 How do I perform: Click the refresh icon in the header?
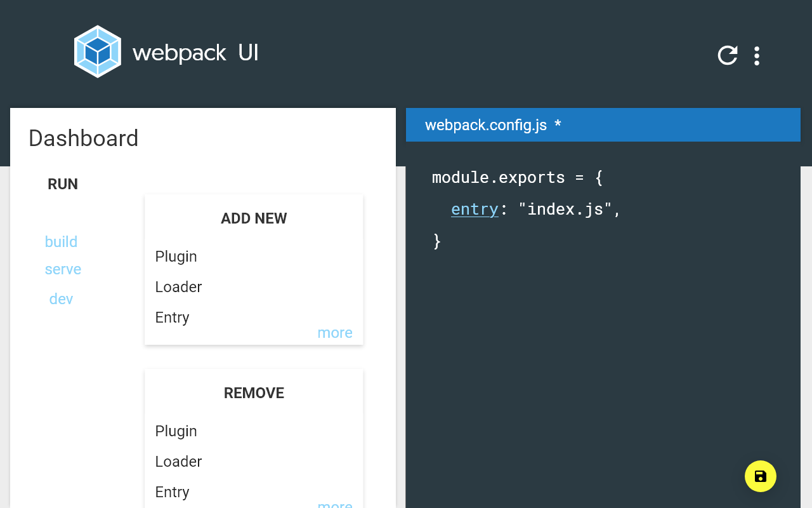[x=728, y=55]
